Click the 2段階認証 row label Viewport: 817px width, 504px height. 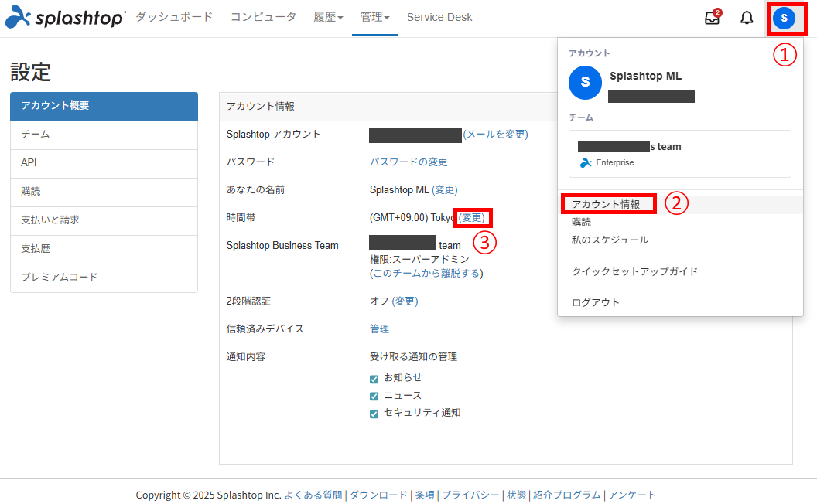click(248, 301)
